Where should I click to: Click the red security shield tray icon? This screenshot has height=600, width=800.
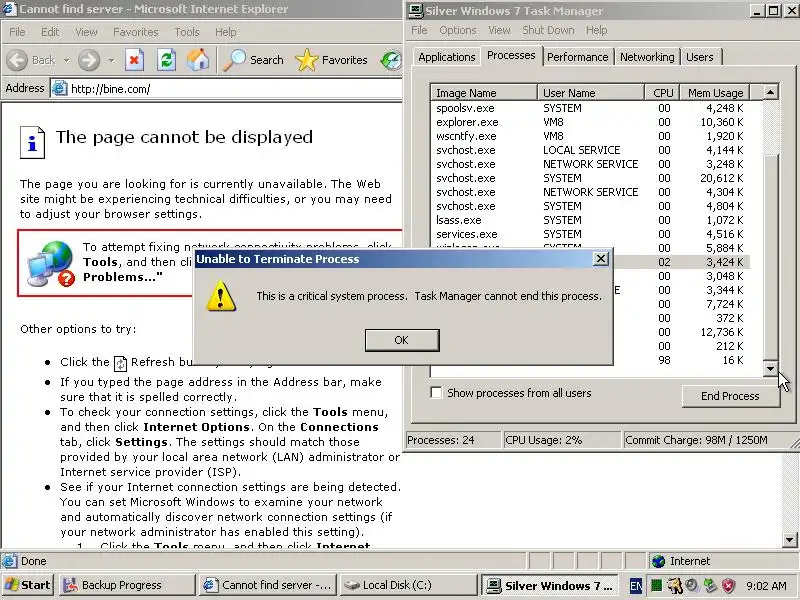(729, 585)
